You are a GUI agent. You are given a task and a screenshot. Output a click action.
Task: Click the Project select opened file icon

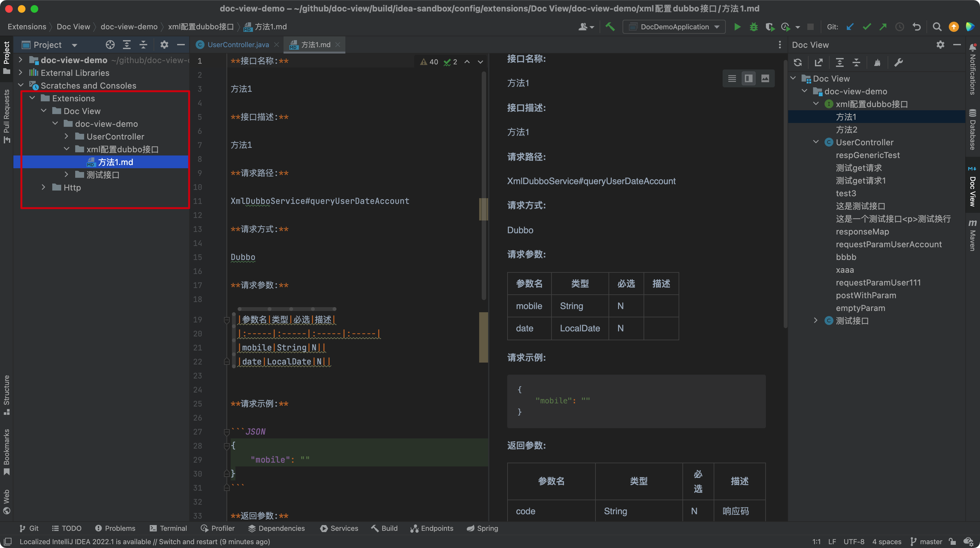110,45
